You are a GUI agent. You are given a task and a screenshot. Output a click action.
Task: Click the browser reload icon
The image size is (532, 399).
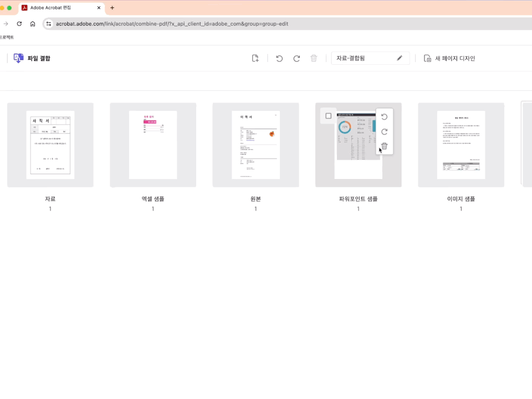(x=19, y=24)
